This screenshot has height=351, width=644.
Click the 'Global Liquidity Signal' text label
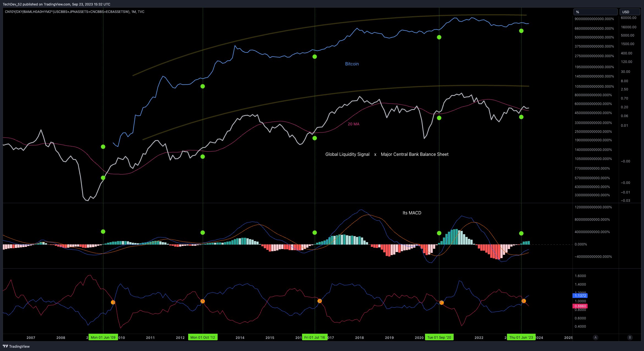[347, 154]
